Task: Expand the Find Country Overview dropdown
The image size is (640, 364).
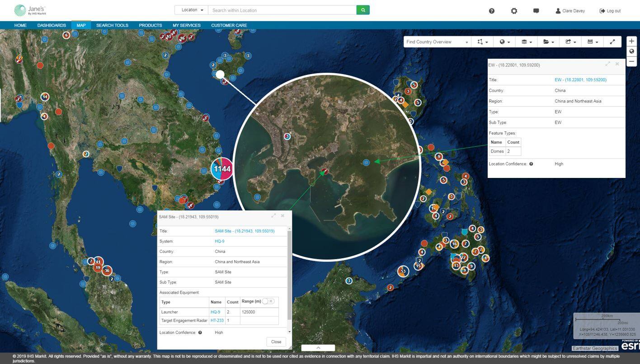Action: (437, 42)
